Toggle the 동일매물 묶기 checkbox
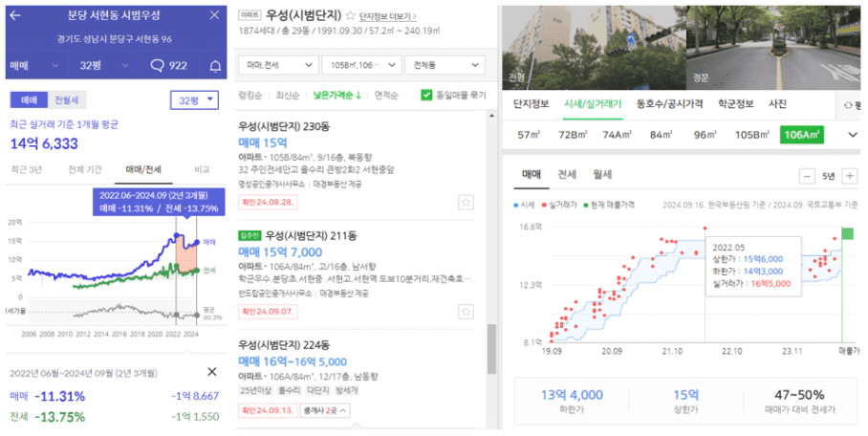 click(x=426, y=95)
